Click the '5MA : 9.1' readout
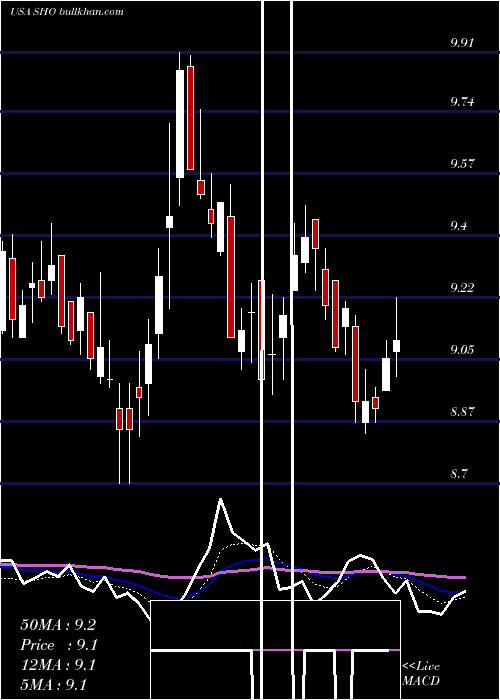This screenshot has height=700, width=500. coord(54,685)
